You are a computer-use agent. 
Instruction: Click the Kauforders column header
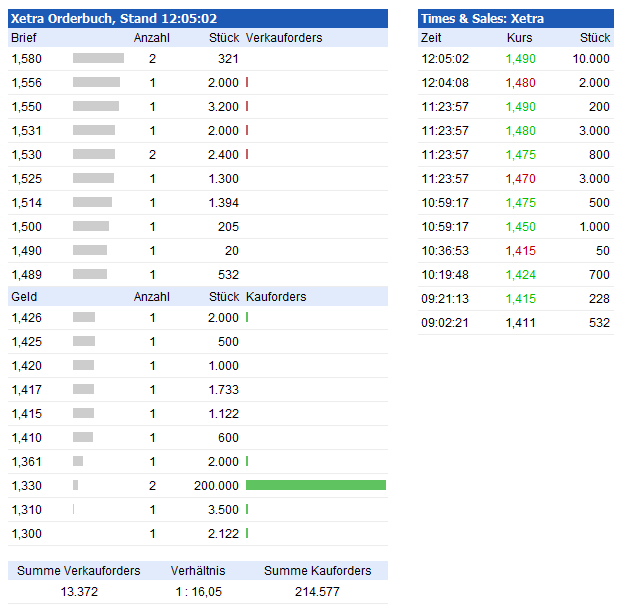pos(276,296)
